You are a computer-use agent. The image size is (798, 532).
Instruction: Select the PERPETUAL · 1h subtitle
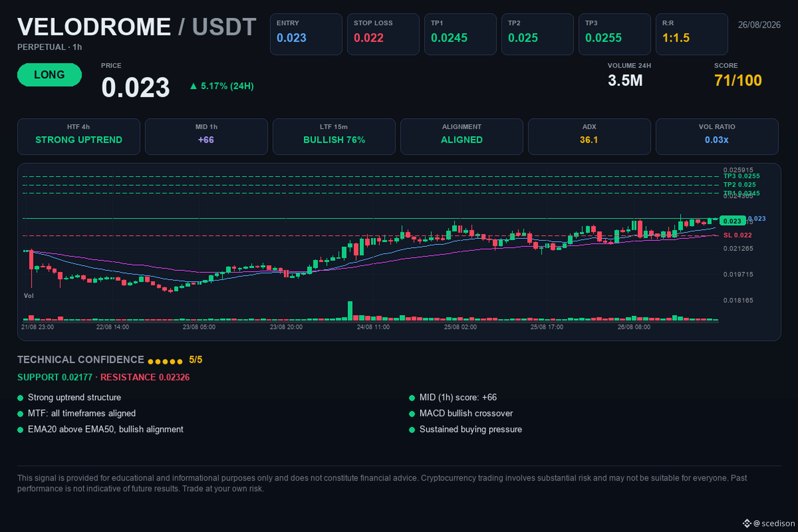pos(50,47)
